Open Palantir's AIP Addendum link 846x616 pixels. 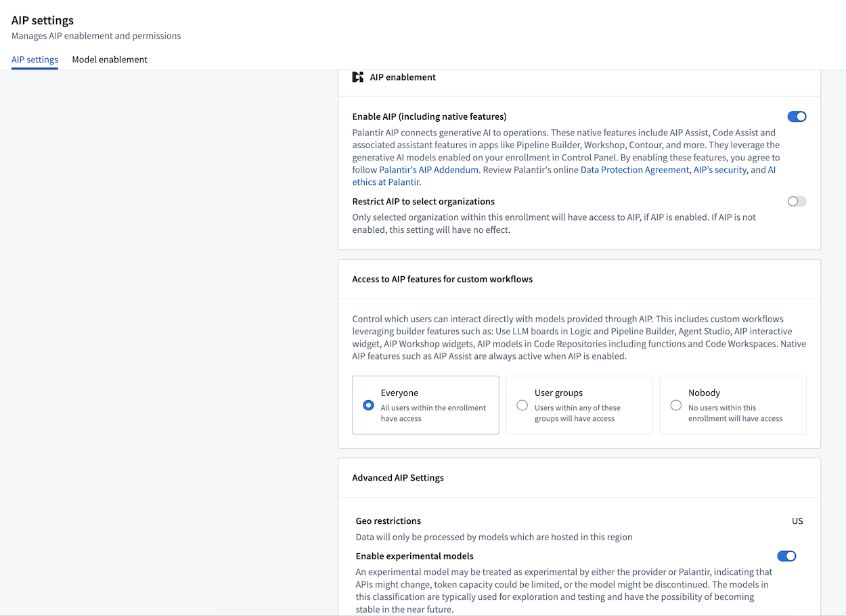point(428,170)
